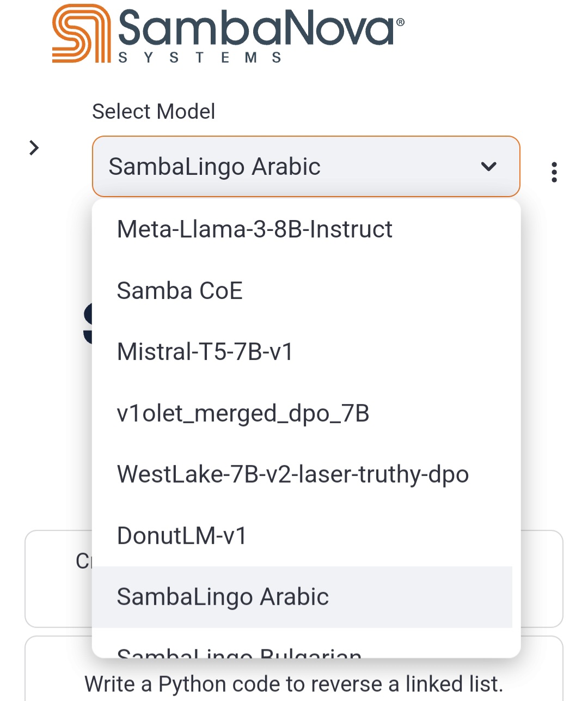
Task: Click the SambaNova Systems logo
Action: click(228, 34)
